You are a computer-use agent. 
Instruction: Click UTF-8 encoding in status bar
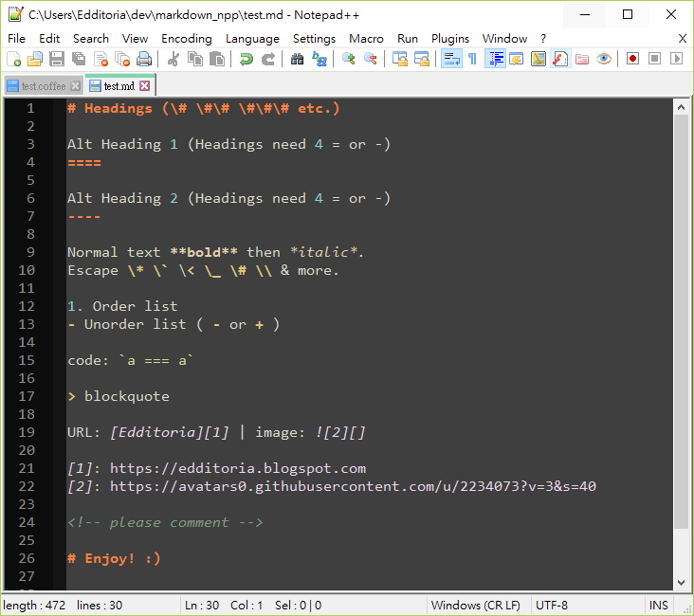point(552,605)
